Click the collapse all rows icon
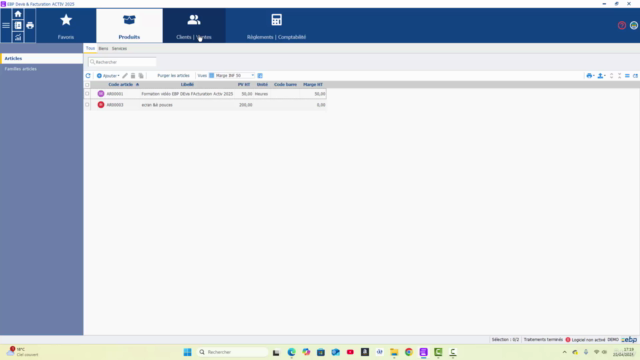The width and height of the screenshot is (640, 360). click(x=619, y=76)
